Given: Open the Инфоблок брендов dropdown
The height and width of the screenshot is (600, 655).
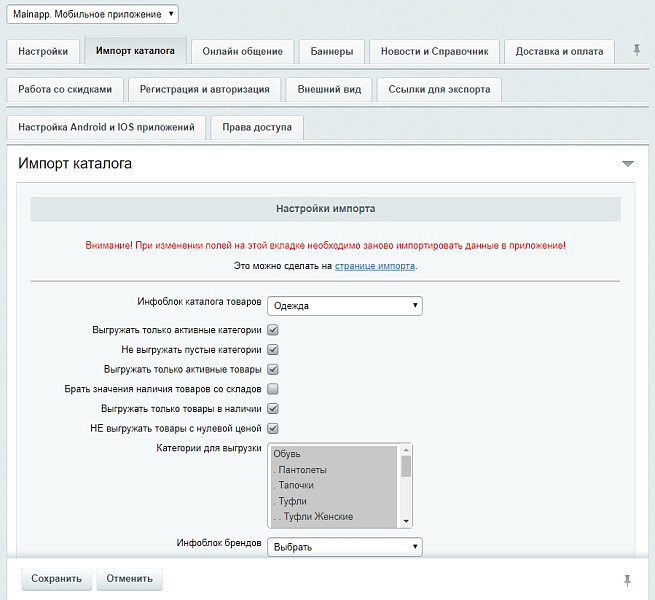Looking at the screenshot, I should 344,547.
